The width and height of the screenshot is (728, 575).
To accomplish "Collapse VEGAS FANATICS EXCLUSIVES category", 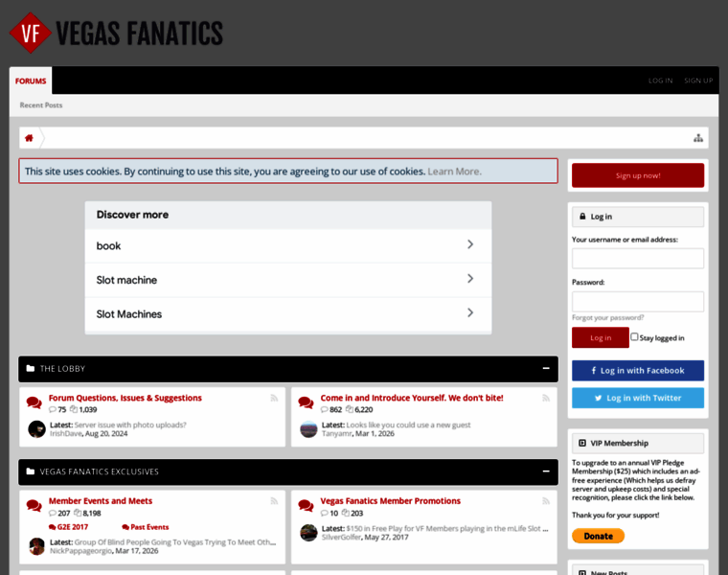I will tap(546, 471).
